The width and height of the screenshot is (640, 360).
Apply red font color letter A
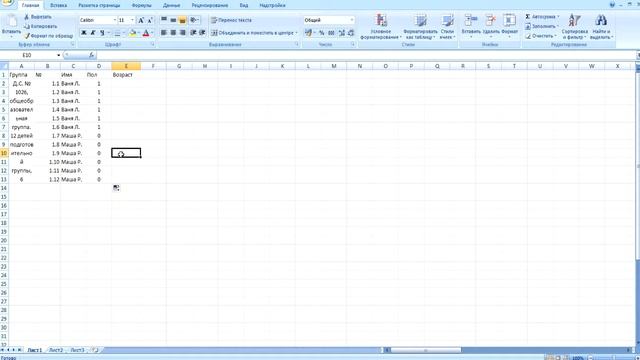click(146, 33)
